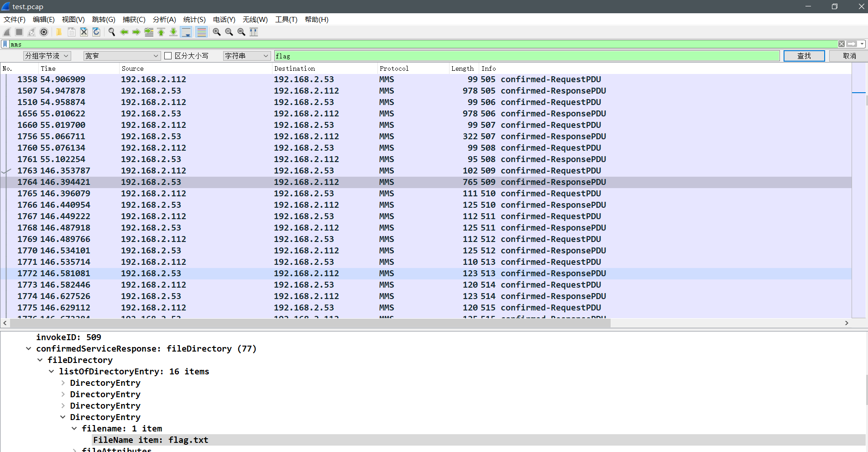Collapse the listOfDirectoryEntry tree node

click(51, 372)
